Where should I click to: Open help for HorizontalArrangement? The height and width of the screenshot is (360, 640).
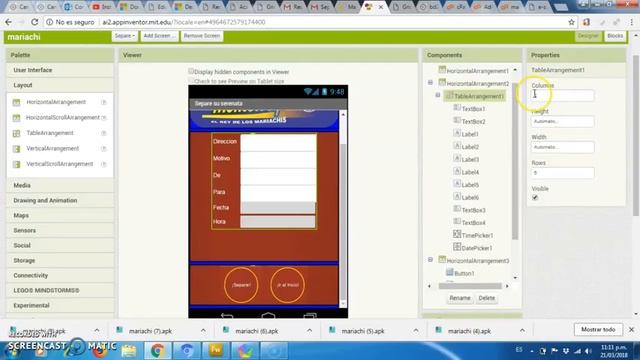(104, 102)
